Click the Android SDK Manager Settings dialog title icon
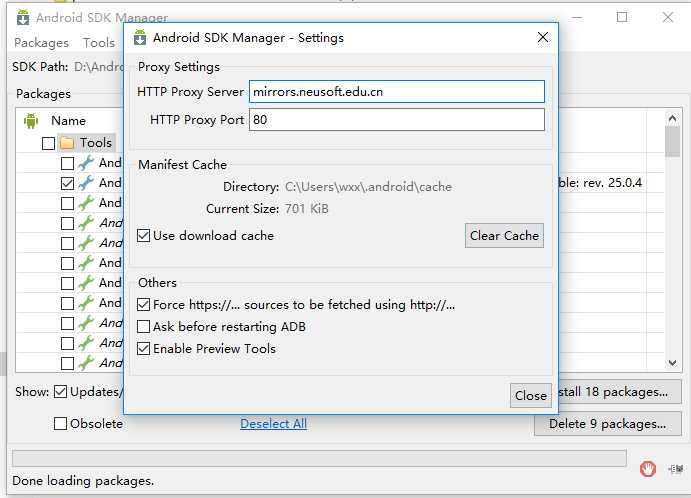The width and height of the screenshot is (691, 498). pos(140,37)
